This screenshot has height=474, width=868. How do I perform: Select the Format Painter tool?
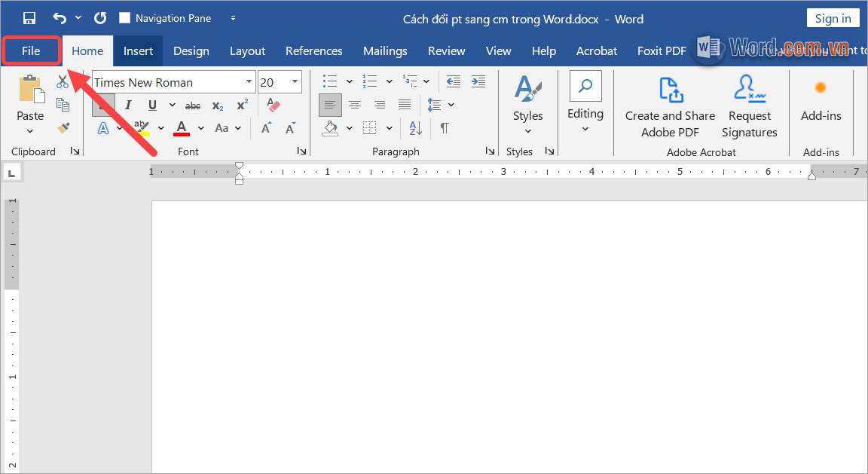(x=64, y=128)
